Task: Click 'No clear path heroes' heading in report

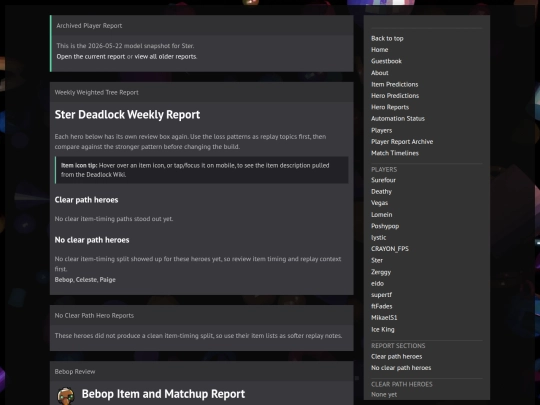Action: coord(92,240)
